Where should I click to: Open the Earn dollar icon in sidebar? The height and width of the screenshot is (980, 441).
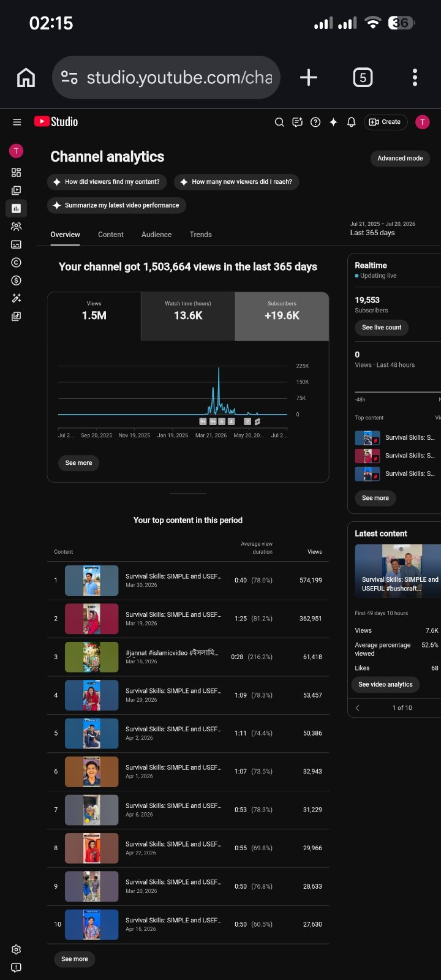coord(17,281)
